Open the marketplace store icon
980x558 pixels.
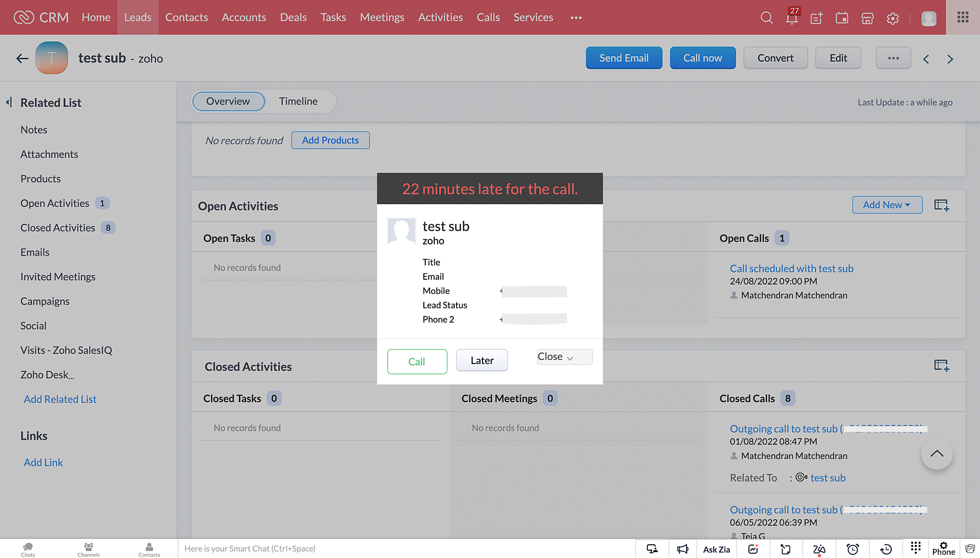tap(867, 18)
